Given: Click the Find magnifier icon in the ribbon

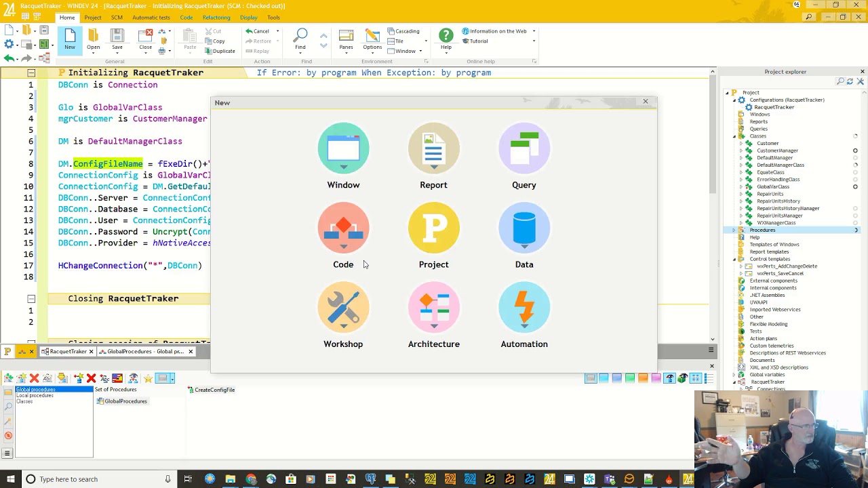Looking at the screenshot, I should tap(300, 35).
